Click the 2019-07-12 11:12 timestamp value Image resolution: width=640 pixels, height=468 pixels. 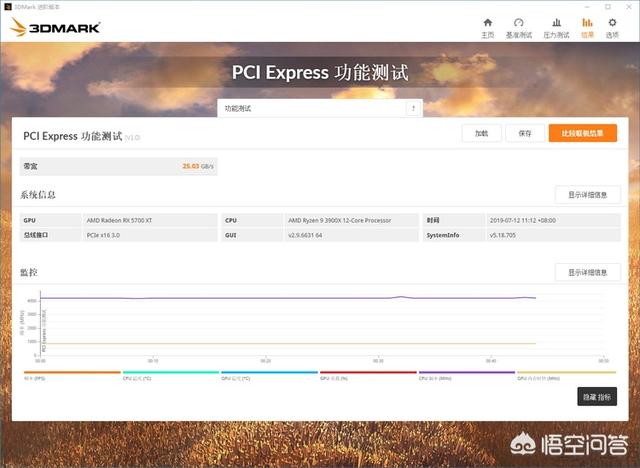click(x=522, y=220)
